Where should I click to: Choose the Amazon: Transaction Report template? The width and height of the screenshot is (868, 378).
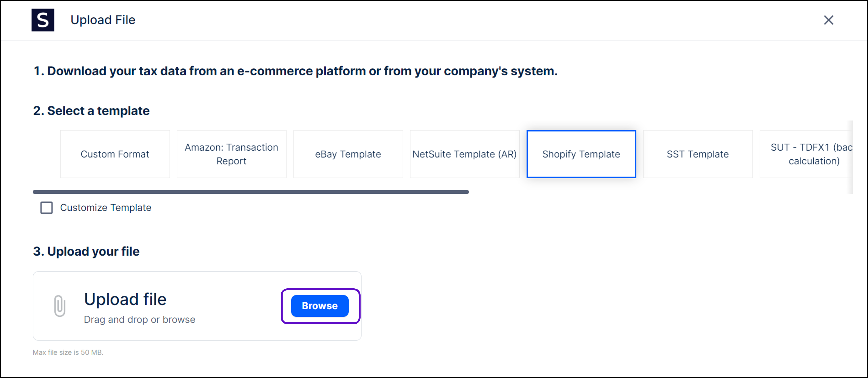pyautogui.click(x=231, y=154)
